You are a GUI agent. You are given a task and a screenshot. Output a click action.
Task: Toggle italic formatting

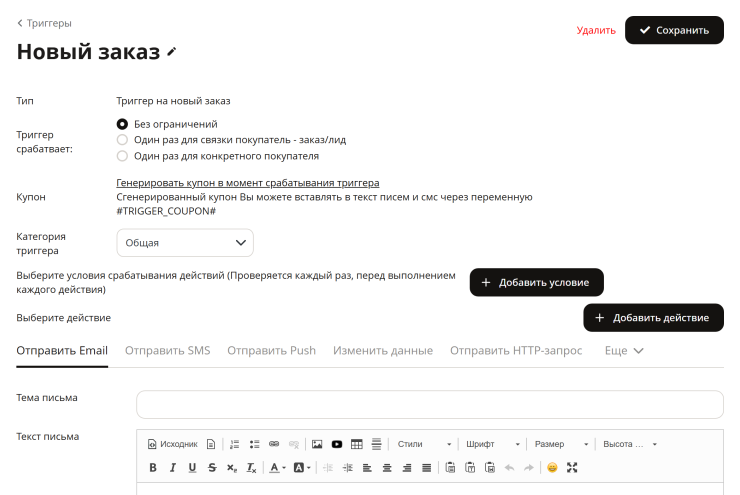point(173,468)
